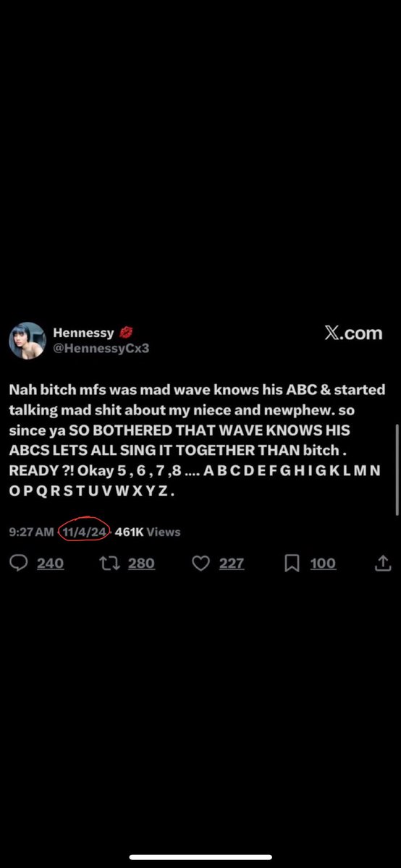This screenshot has width=401, height=868.
Task: Open the Hennessy display name
Action: coord(83,333)
